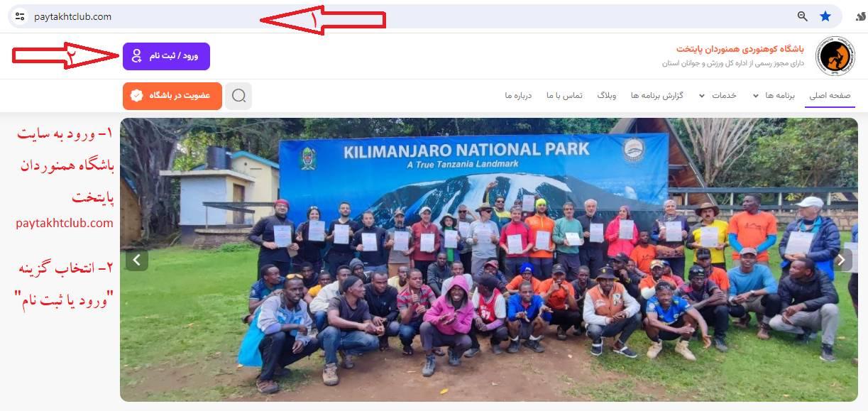This screenshot has width=868, height=411.
Task: Open the صفحه اصلی menu item
Action: [x=830, y=96]
